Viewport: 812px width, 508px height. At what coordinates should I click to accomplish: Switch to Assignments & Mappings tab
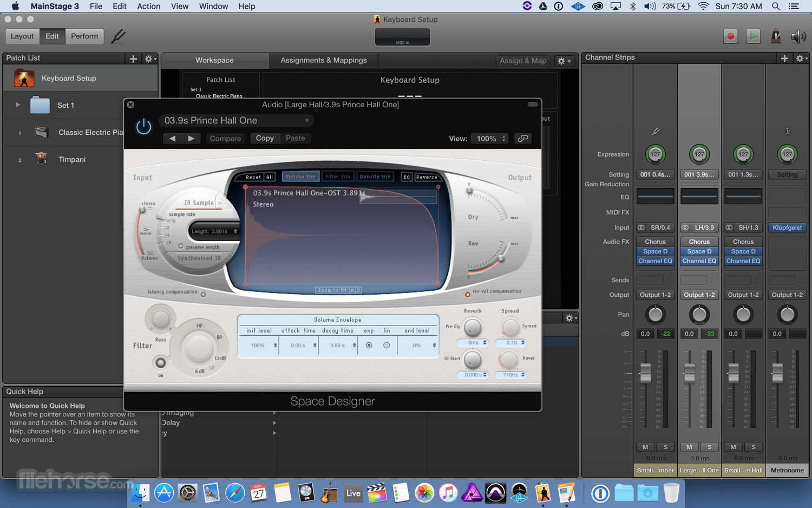pos(324,61)
